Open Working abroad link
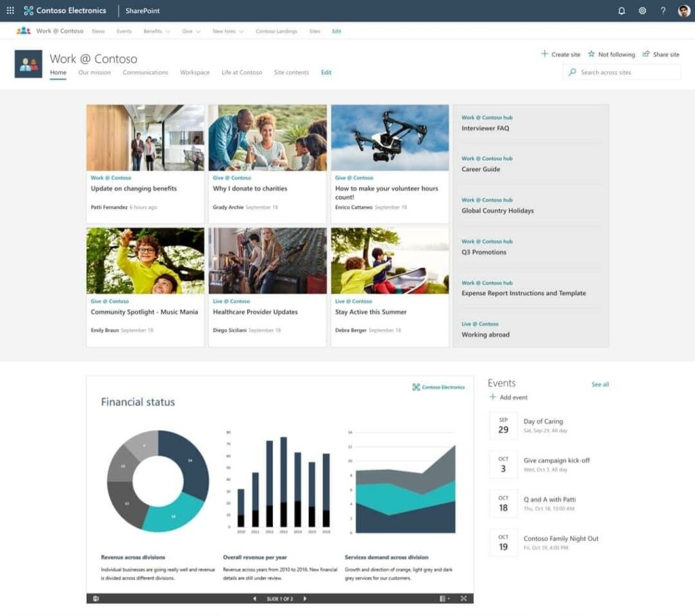 tap(485, 334)
